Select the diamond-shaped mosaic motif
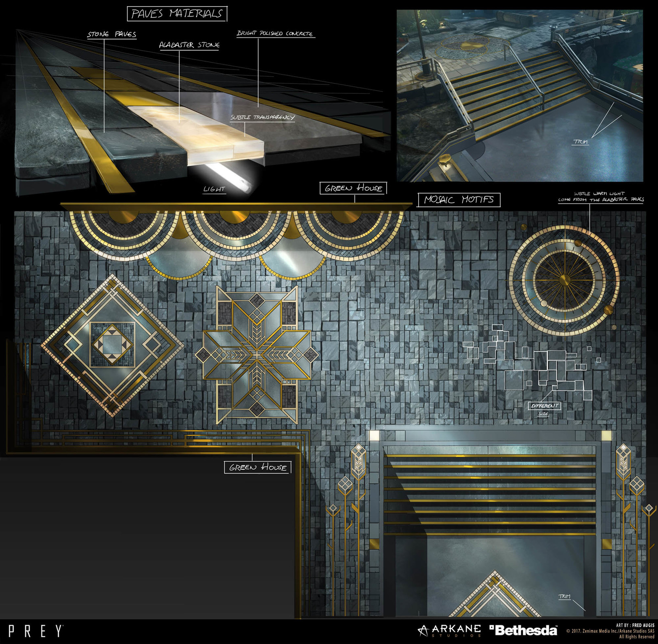 pyautogui.click(x=112, y=345)
